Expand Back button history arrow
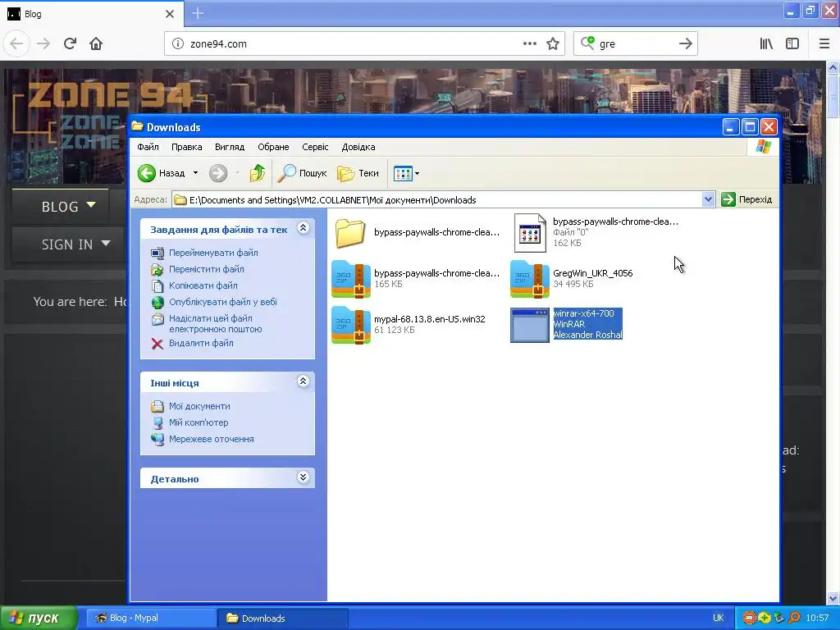 [x=195, y=173]
